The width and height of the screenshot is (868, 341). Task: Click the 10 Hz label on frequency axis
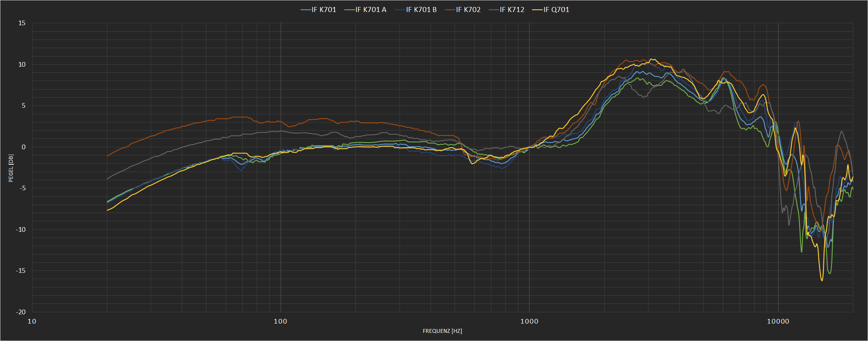click(x=32, y=321)
